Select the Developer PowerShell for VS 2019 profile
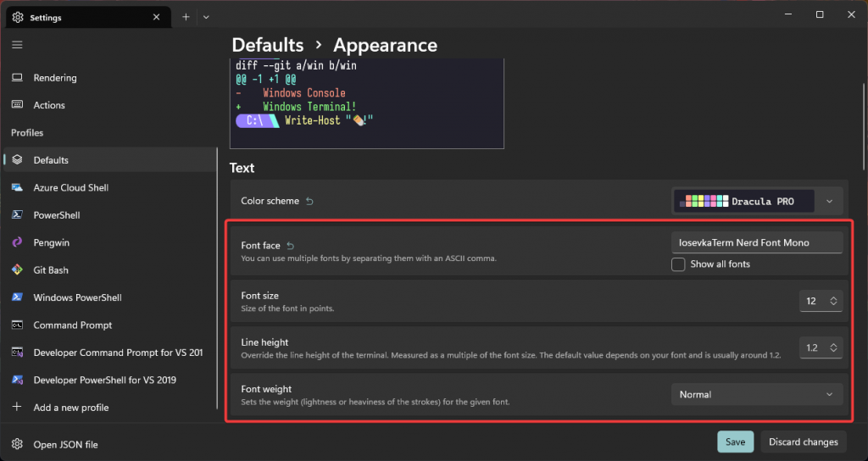This screenshot has width=868, height=461. click(x=109, y=380)
